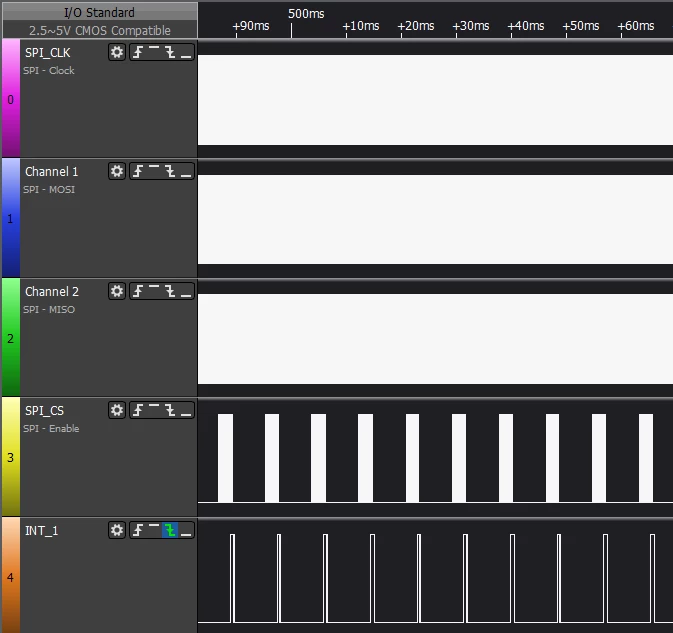Select yellow color strip of channel 3

click(11, 457)
